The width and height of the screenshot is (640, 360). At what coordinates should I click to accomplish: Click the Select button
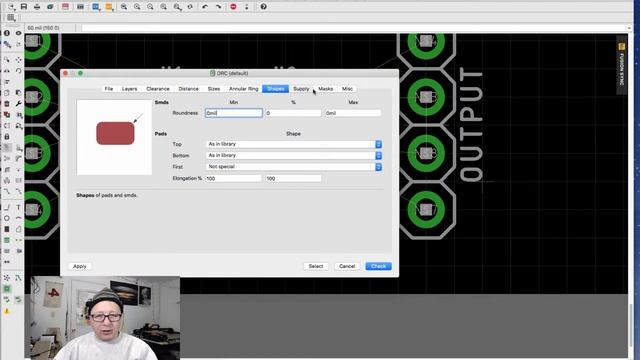pos(316,266)
